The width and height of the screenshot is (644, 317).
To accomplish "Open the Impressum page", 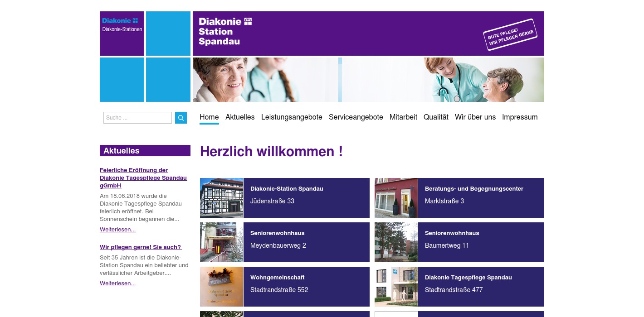I will [x=520, y=117].
